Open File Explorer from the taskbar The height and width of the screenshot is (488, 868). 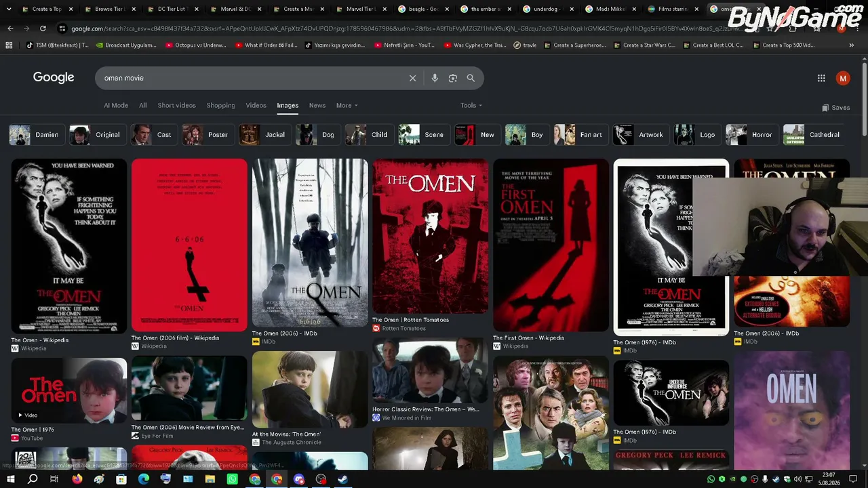(x=210, y=479)
